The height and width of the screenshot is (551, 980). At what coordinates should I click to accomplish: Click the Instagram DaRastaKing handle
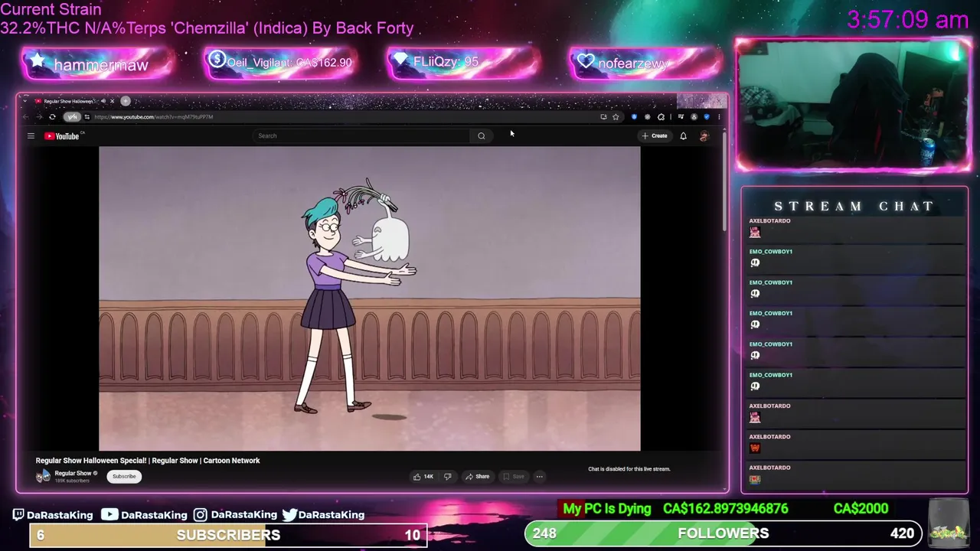[x=235, y=515]
